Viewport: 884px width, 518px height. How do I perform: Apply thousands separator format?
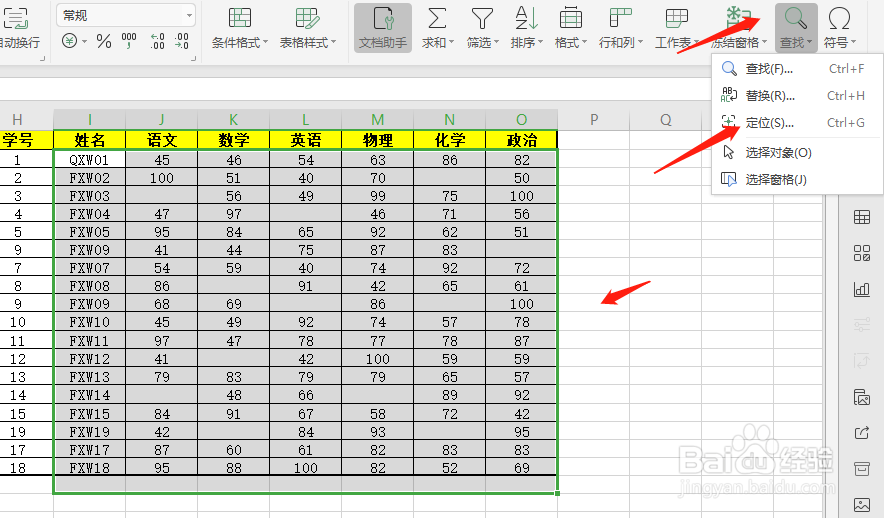click(x=129, y=41)
